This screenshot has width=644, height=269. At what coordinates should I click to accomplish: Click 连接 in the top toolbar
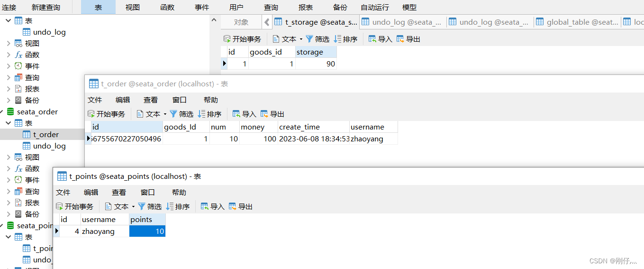tap(9, 7)
